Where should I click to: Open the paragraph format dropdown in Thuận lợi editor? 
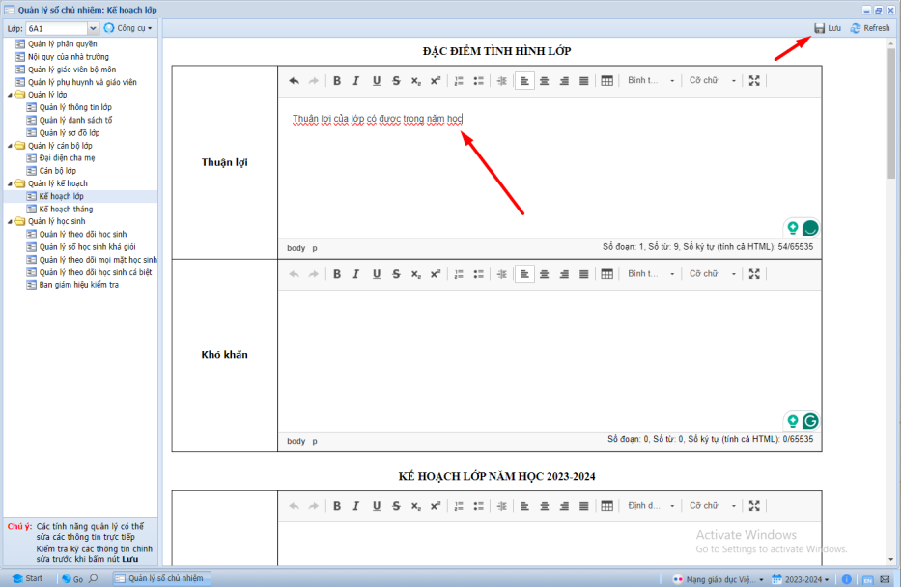pos(651,81)
